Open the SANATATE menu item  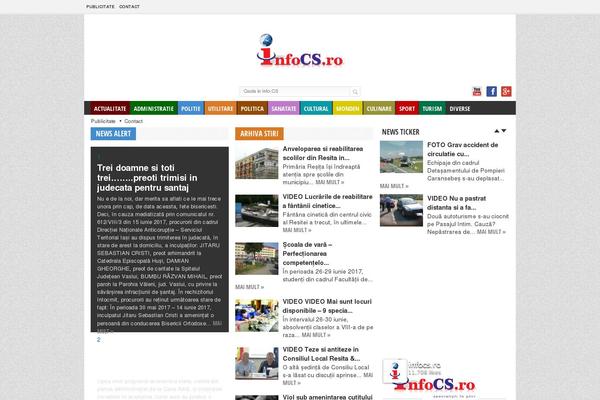(x=284, y=109)
